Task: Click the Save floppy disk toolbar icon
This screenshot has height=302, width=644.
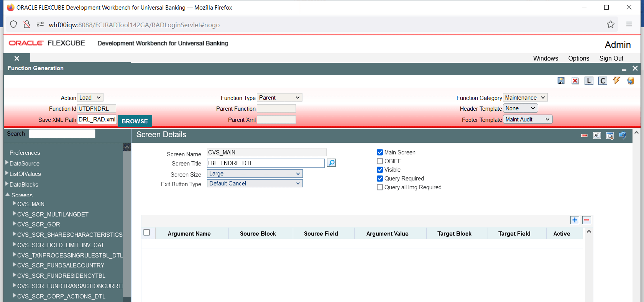Action: tap(561, 81)
